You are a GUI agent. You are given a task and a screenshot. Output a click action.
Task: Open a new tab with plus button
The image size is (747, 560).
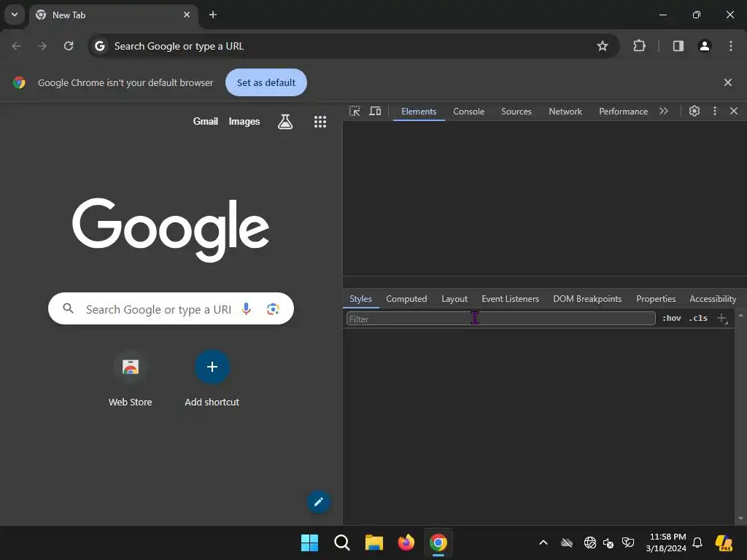(x=213, y=15)
